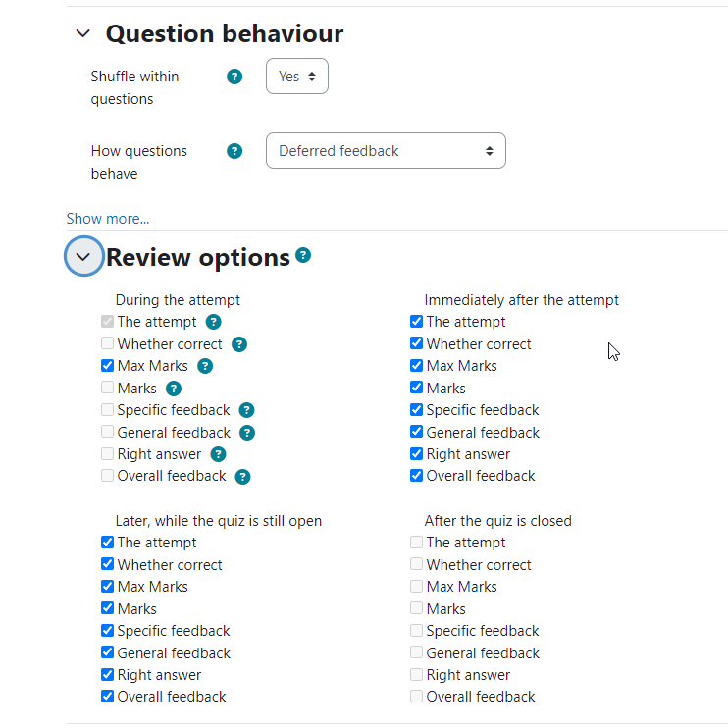Show help for During-attempt Right answer
Screen dimensions: 728x728
(x=218, y=454)
